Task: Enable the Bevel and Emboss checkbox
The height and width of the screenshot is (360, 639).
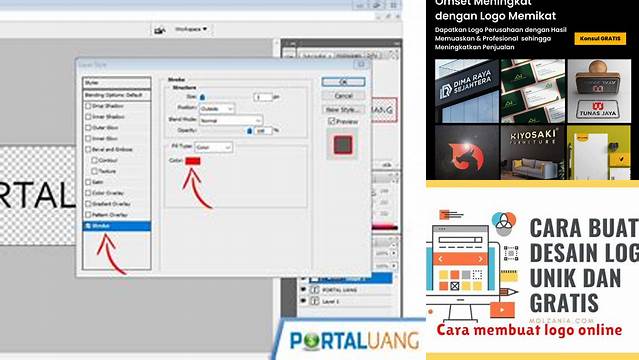Action: click(88, 149)
